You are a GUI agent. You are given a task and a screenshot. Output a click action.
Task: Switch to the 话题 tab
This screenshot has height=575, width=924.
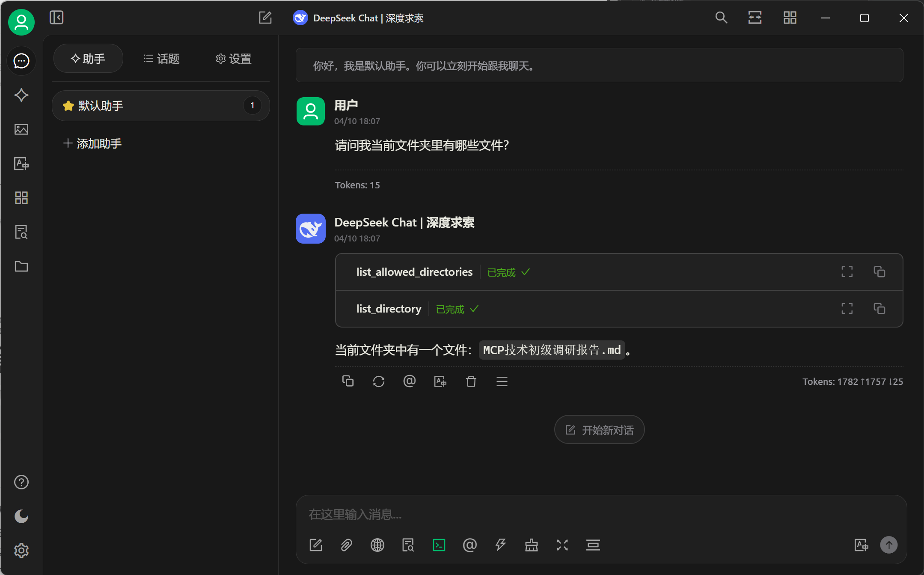161,59
